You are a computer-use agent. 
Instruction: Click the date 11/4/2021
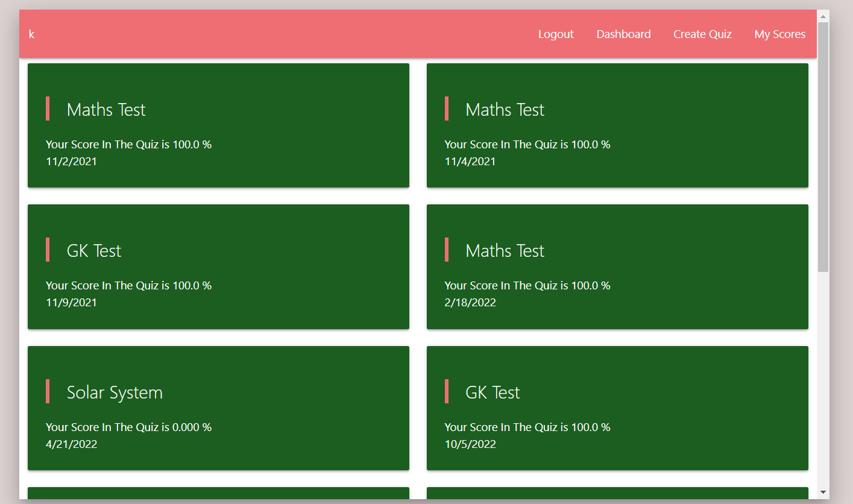[x=470, y=162]
